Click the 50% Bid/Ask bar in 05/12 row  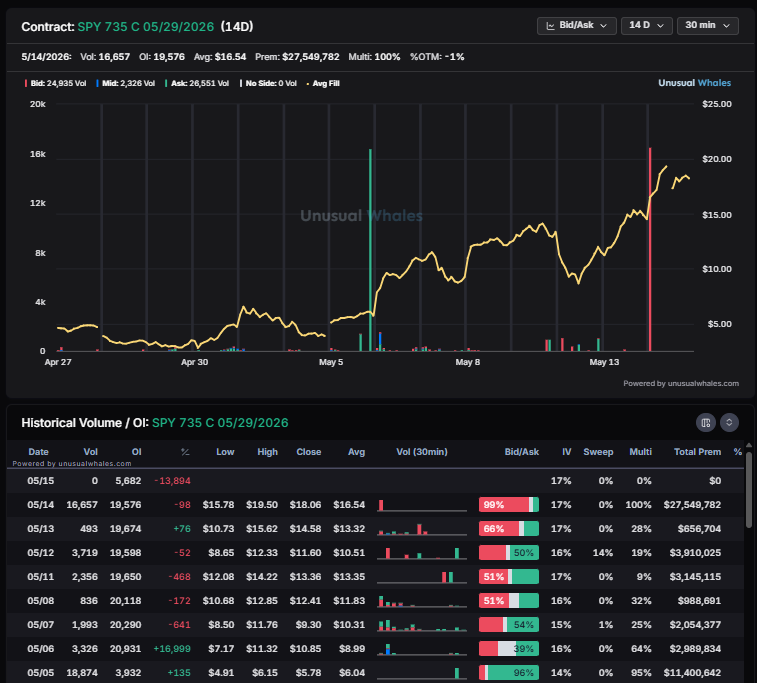(509, 553)
